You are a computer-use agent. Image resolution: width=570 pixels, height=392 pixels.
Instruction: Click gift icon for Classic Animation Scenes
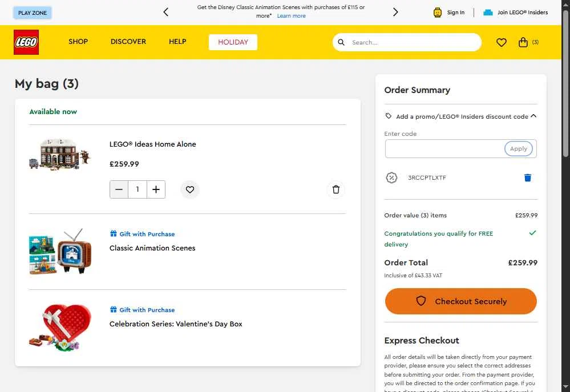[114, 233]
